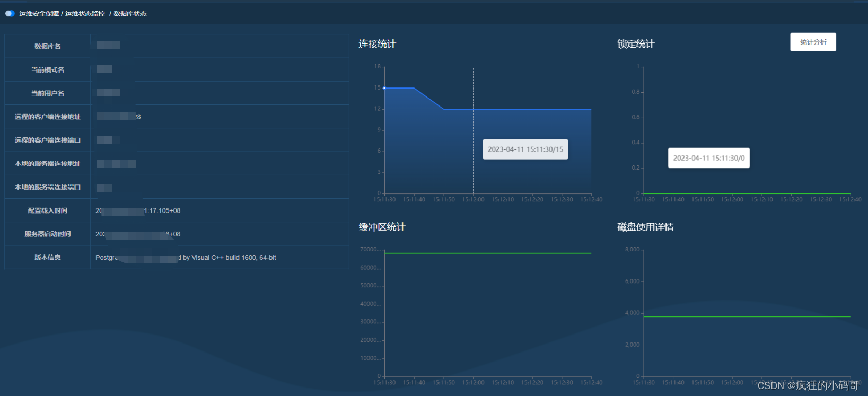Viewport: 868px width, 396px height.
Task: Click the 0.8 label on 锁定统计 y-axis
Action: pos(636,92)
